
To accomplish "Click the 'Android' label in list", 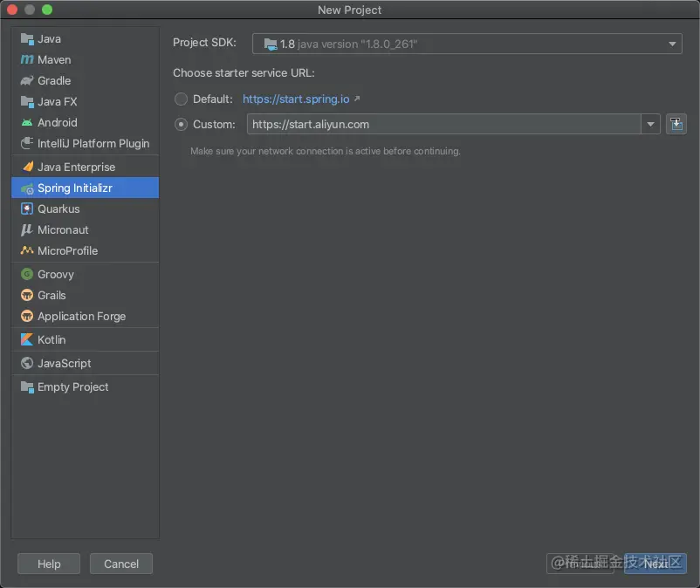I will point(57,123).
